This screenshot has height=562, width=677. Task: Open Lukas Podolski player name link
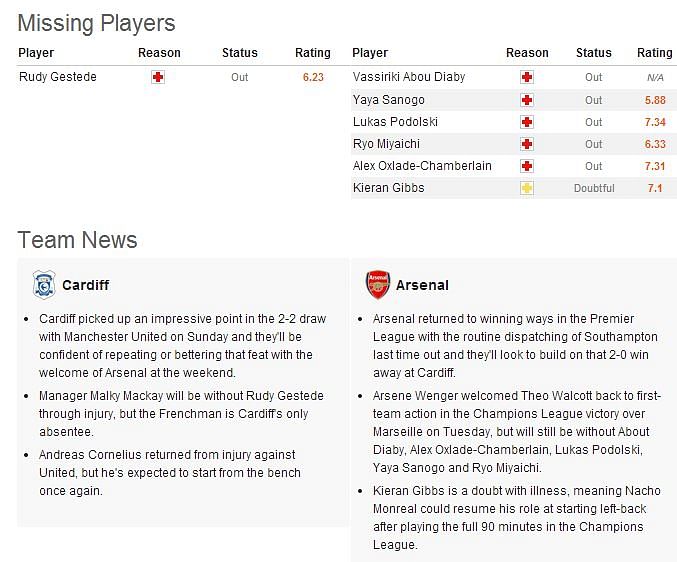tap(395, 122)
